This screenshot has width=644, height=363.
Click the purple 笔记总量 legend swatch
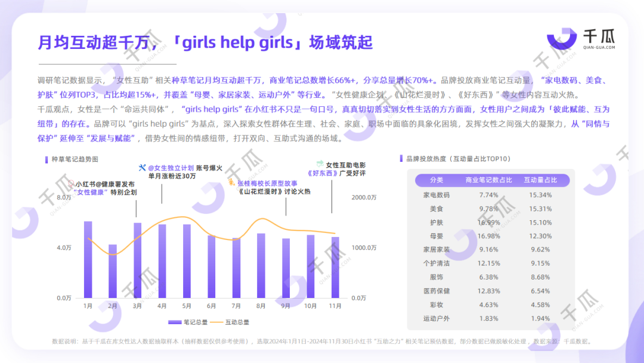click(175, 322)
